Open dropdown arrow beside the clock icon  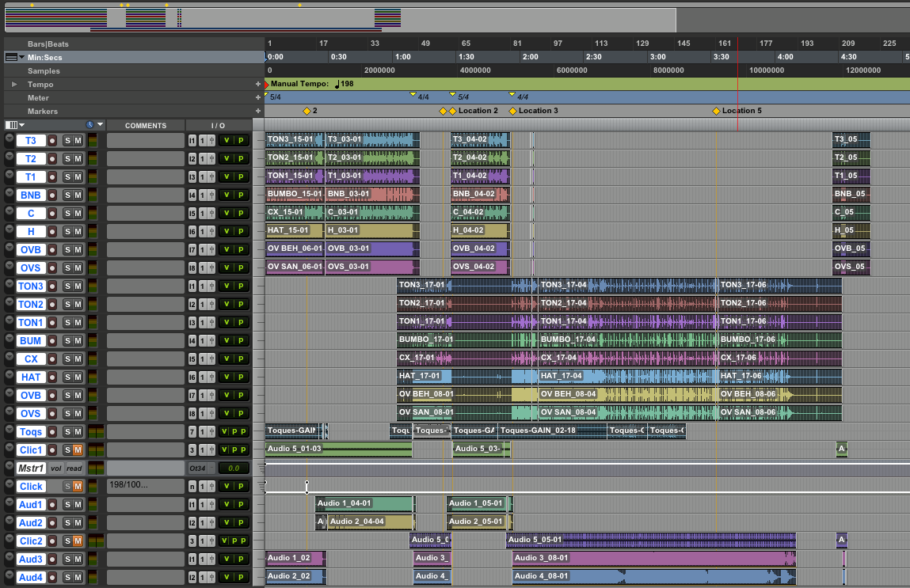(101, 125)
